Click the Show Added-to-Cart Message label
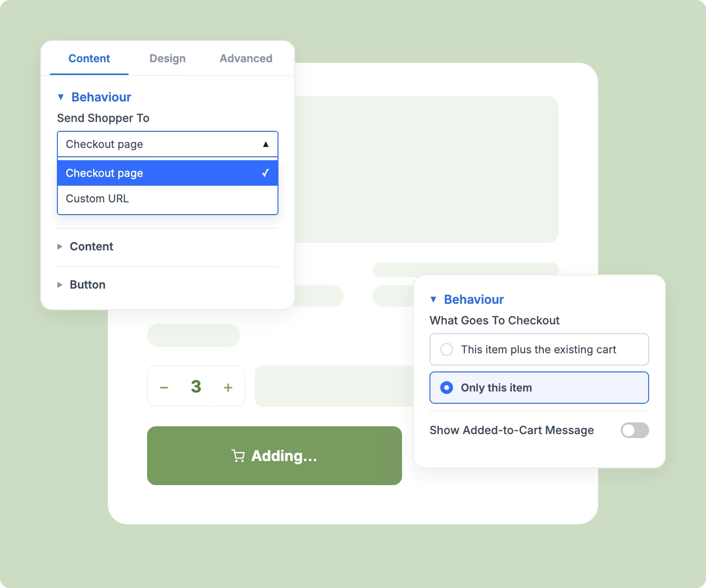Screen dimensions: 706x588 pos(512,430)
